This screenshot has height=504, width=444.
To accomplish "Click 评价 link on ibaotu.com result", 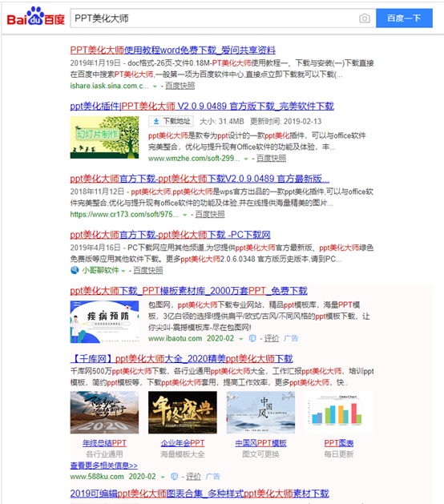I will tap(272, 338).
